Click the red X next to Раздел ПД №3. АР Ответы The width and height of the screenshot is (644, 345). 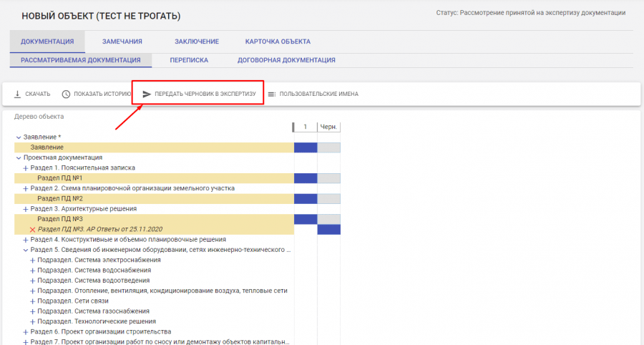click(32, 229)
